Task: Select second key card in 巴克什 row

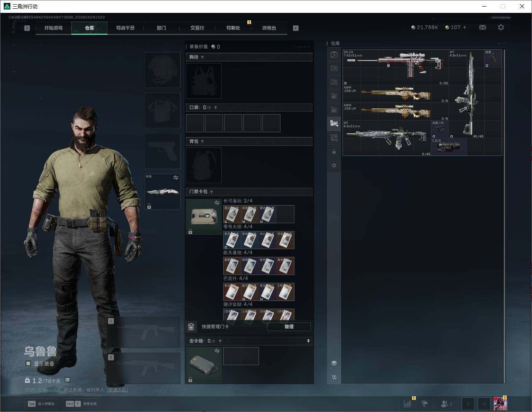Action: 250,292
